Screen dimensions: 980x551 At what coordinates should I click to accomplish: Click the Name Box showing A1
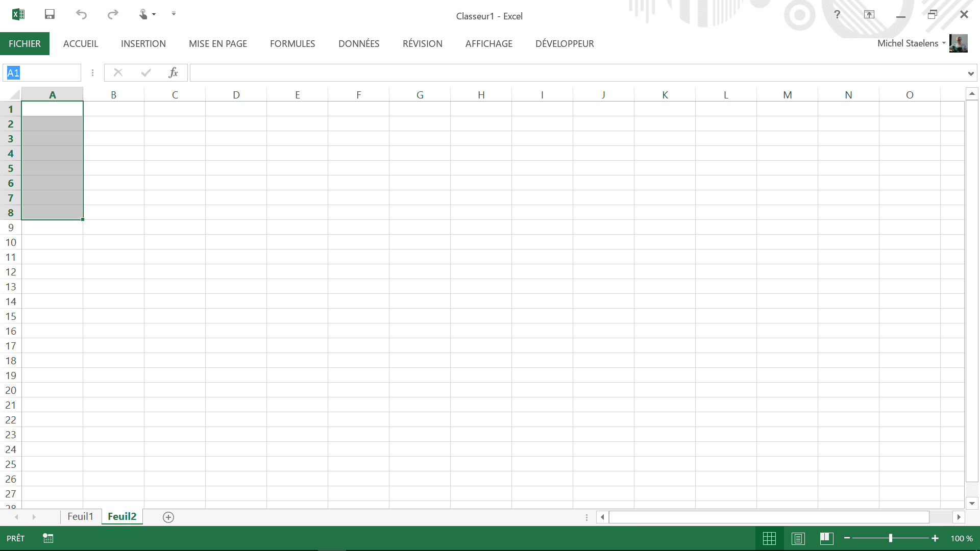point(42,73)
